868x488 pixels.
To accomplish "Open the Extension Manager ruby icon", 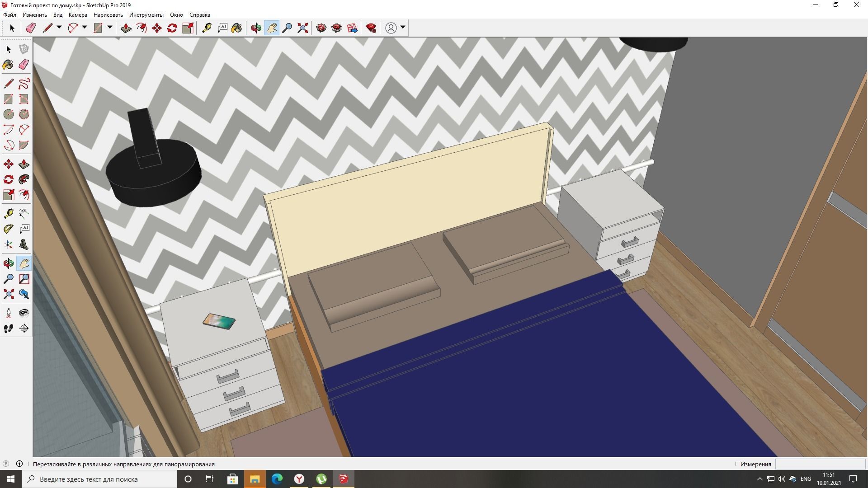I will (371, 28).
